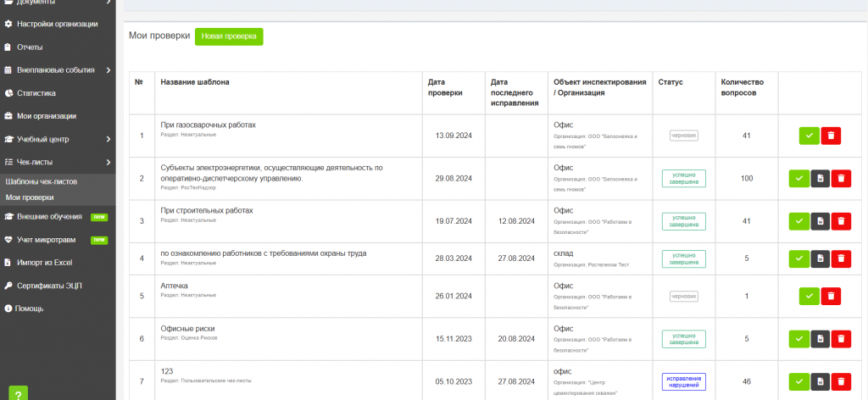Go to Настройки организации
The width and height of the screenshot is (868, 400).
[57, 25]
